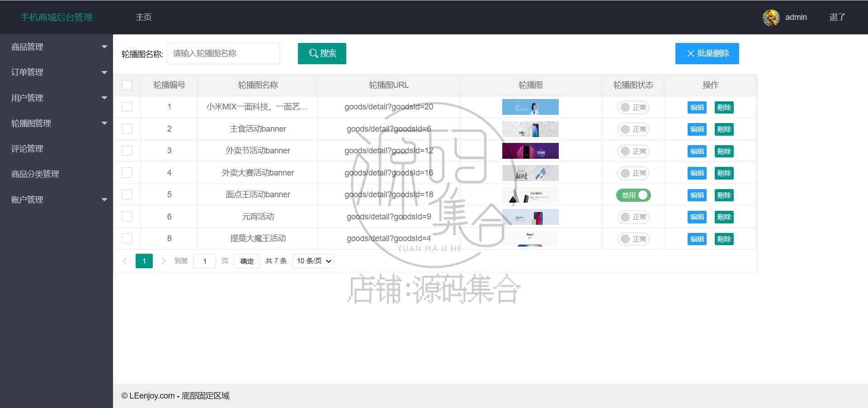The height and width of the screenshot is (408, 868).
Task: Select page 1 in pagination
Action: [144, 261]
